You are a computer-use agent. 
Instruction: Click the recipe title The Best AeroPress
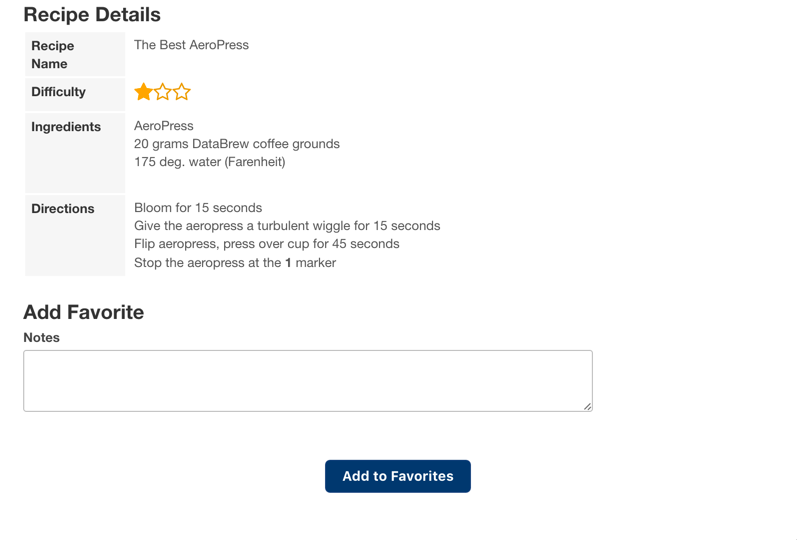point(191,45)
